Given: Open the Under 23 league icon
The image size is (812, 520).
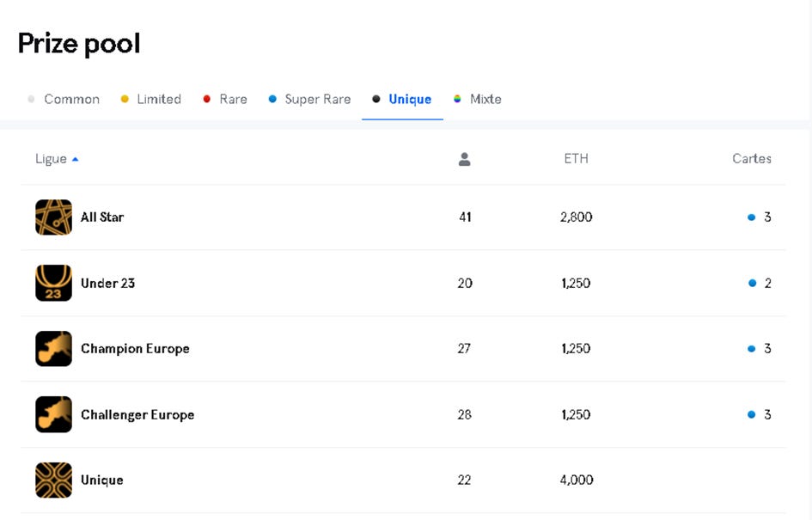Looking at the screenshot, I should [x=53, y=283].
